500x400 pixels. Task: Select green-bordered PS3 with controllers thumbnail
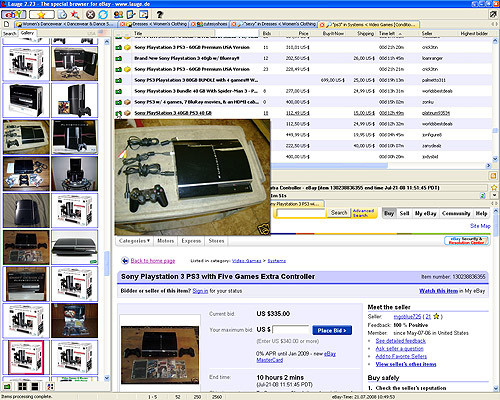(x=26, y=247)
